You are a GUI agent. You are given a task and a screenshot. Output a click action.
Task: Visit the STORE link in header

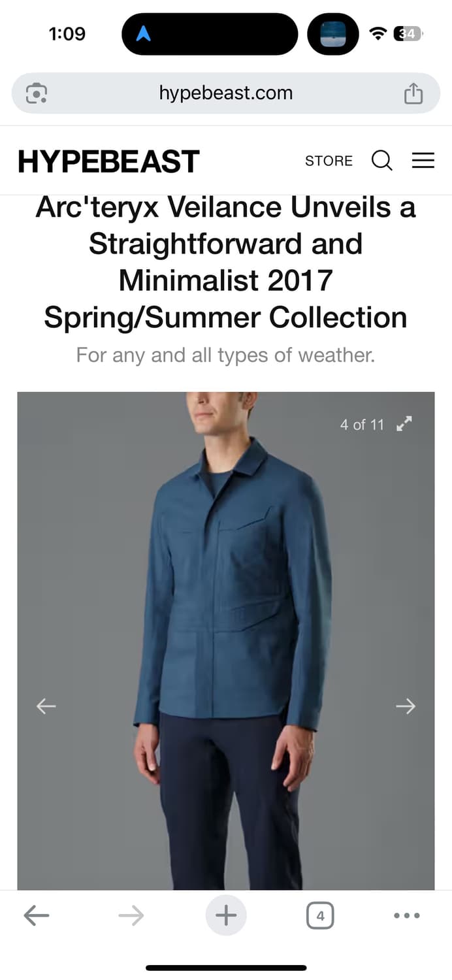tap(329, 161)
